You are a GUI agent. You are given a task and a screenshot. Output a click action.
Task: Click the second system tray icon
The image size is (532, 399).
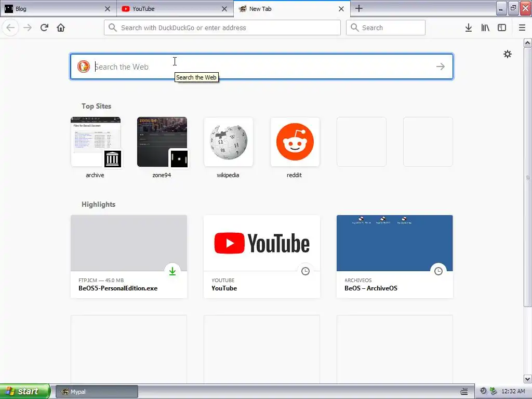point(494,391)
